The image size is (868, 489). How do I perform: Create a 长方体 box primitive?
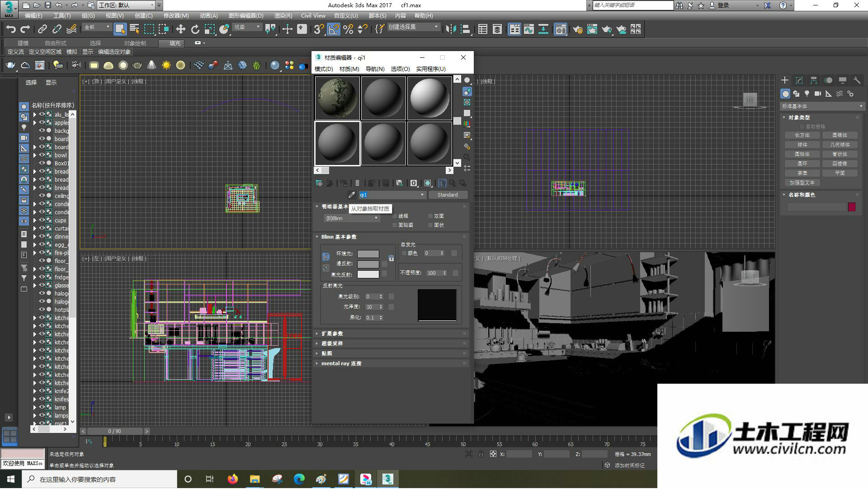(802, 135)
